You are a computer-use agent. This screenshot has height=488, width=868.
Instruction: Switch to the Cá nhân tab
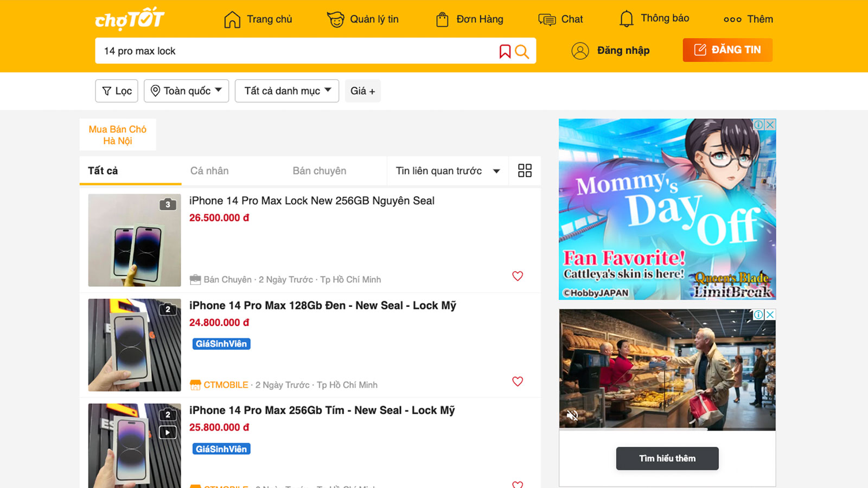pos(209,171)
